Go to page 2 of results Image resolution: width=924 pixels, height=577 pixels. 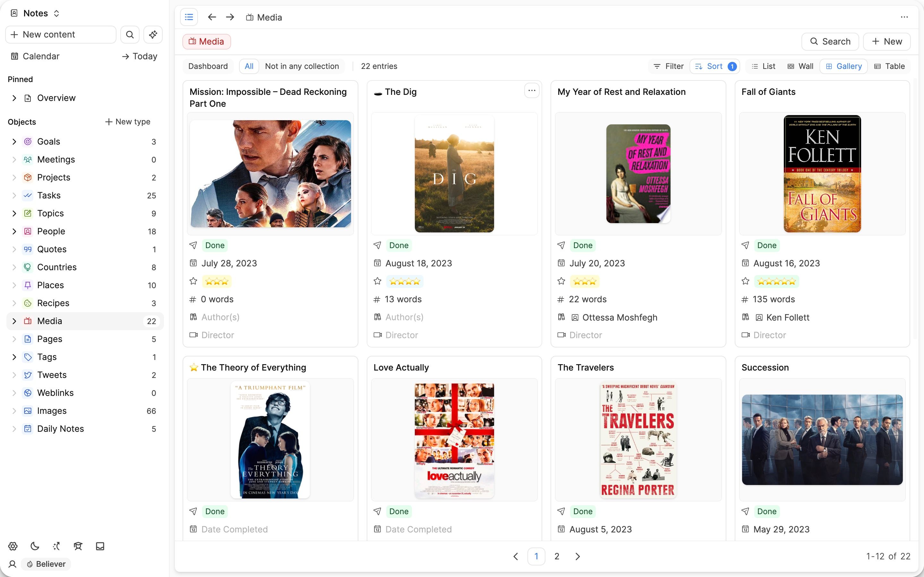[557, 556]
